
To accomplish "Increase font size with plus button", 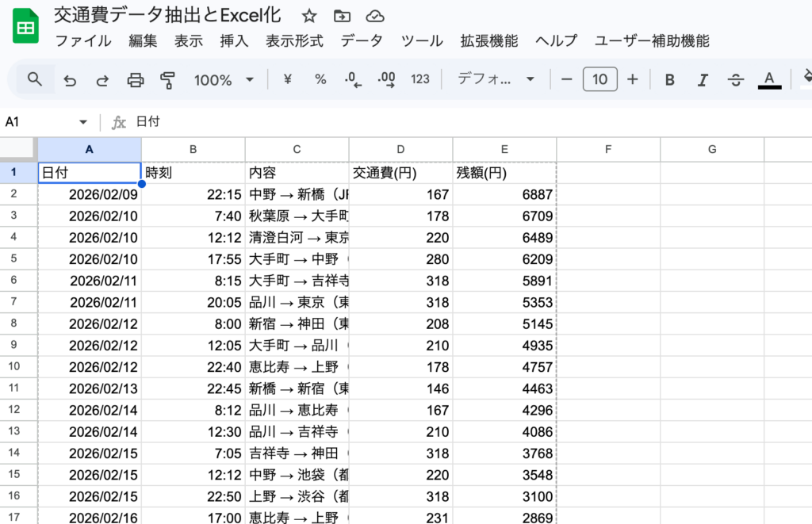I will (633, 79).
